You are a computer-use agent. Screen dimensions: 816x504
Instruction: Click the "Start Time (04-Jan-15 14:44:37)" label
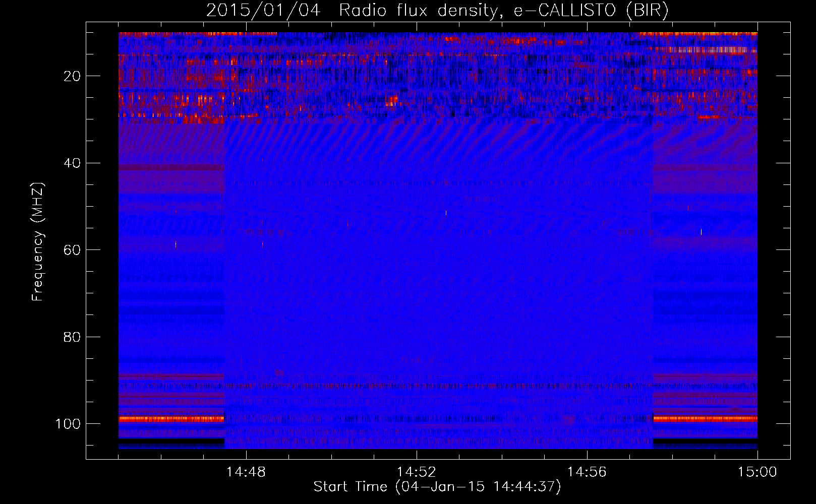[x=437, y=487]
